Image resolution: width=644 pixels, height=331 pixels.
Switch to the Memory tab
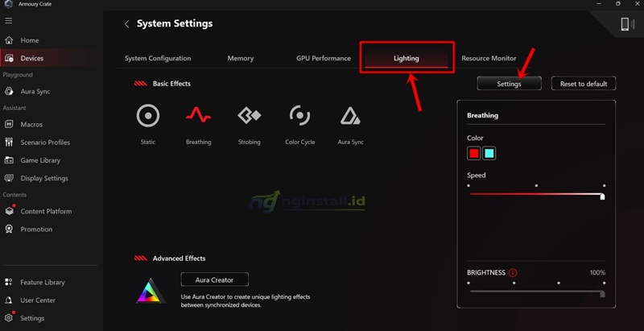pyautogui.click(x=240, y=58)
